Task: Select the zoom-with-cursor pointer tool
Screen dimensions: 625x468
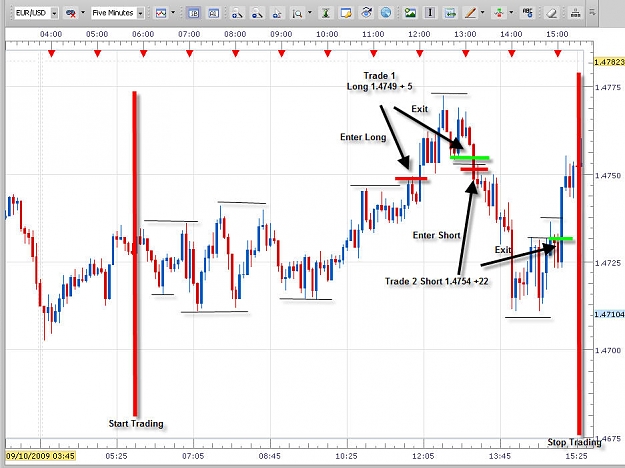Action: pyautogui.click(x=277, y=13)
